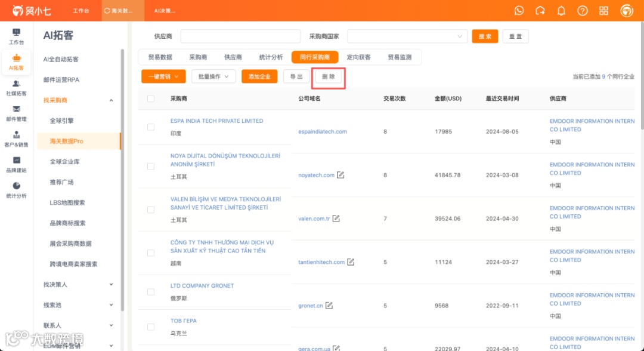Open the 工作台 top bar tab
The image size is (644, 351).
(x=81, y=11)
